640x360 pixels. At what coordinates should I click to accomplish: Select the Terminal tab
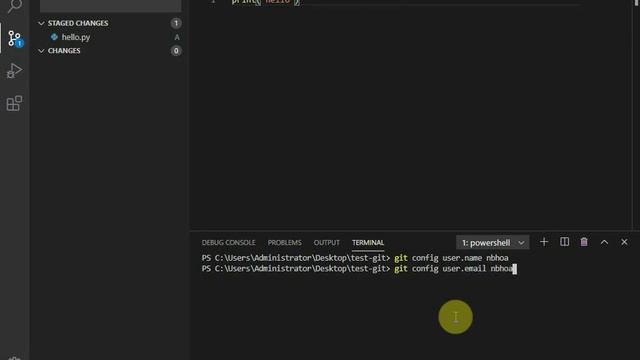368,242
